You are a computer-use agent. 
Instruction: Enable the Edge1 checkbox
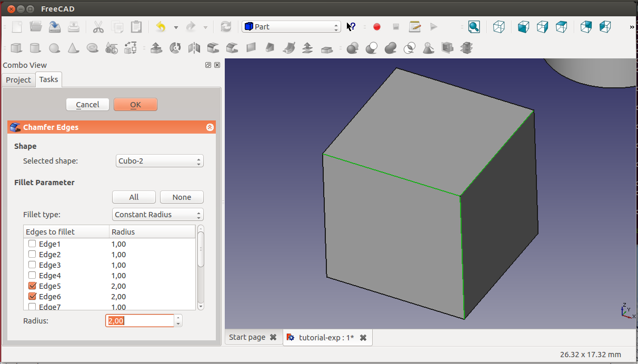(x=32, y=244)
